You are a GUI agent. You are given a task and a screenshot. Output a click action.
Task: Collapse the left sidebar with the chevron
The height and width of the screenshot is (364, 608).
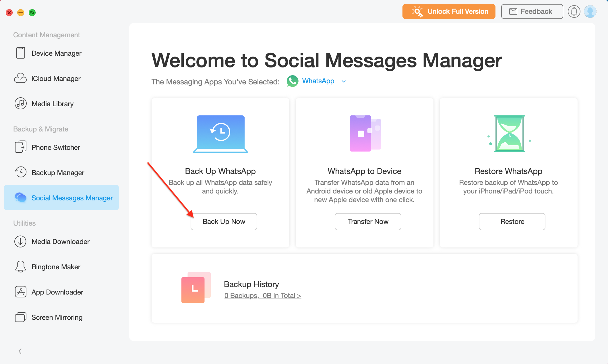pyautogui.click(x=20, y=351)
